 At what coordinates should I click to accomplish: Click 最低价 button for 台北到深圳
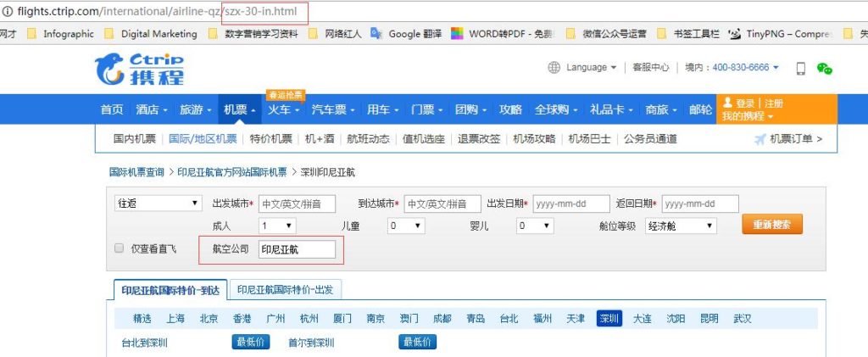pos(251,342)
